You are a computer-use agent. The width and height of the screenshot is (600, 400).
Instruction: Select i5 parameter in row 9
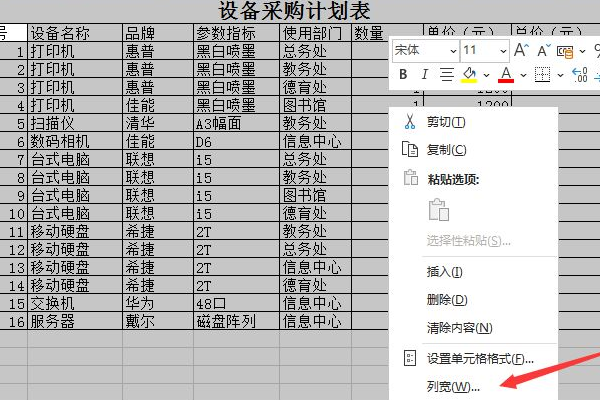coord(236,196)
